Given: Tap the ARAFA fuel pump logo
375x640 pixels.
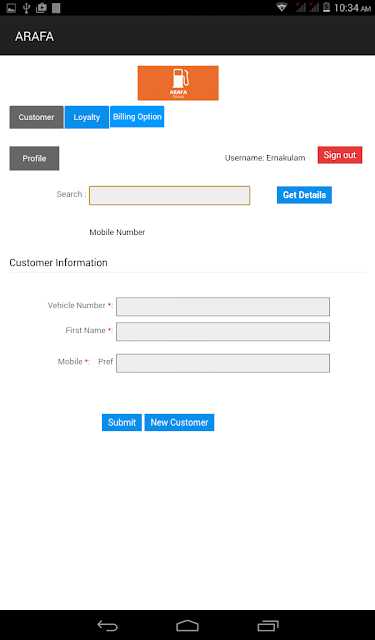Looking at the screenshot, I should tap(178, 83).
